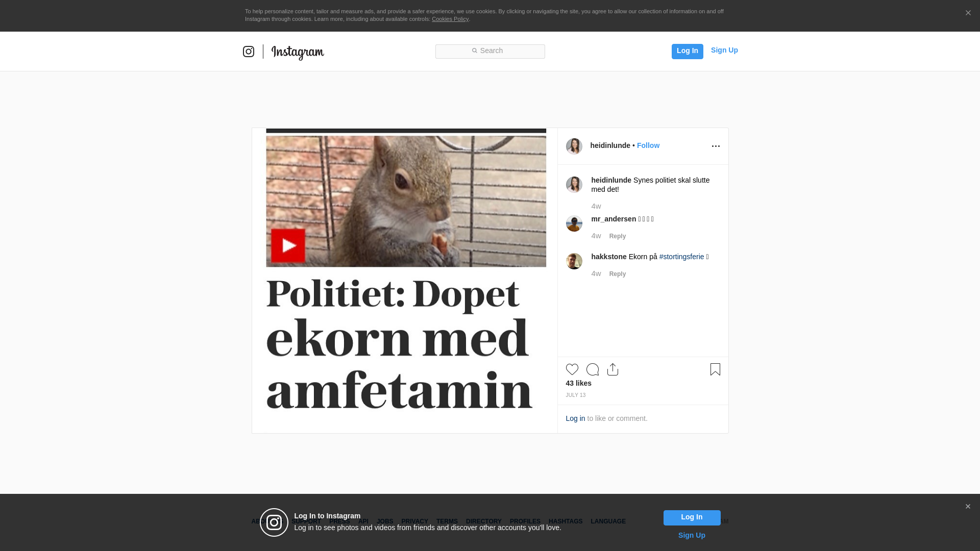Viewport: 980px width, 551px height.
Task: Dismiss the cookie notice banner
Action: point(968,13)
